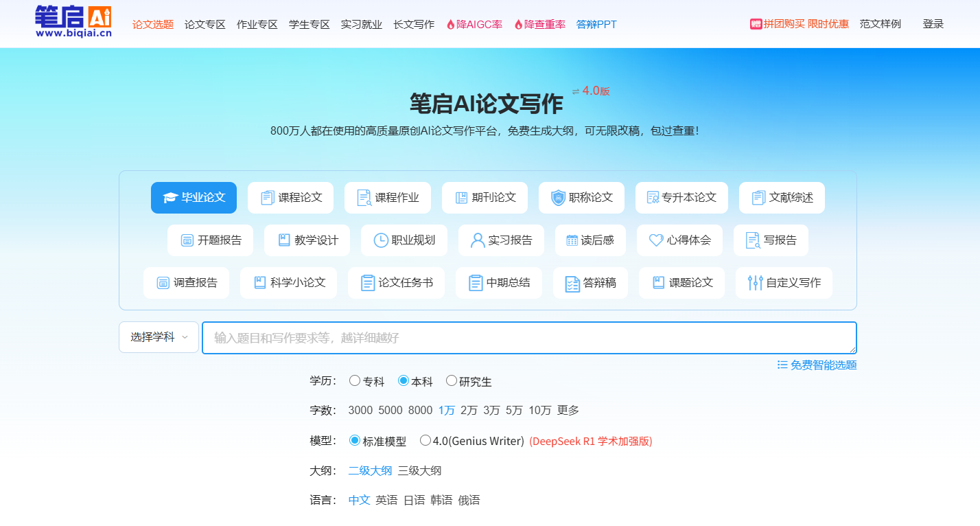Open the 论文专区 nav menu
980x526 pixels.
click(205, 24)
